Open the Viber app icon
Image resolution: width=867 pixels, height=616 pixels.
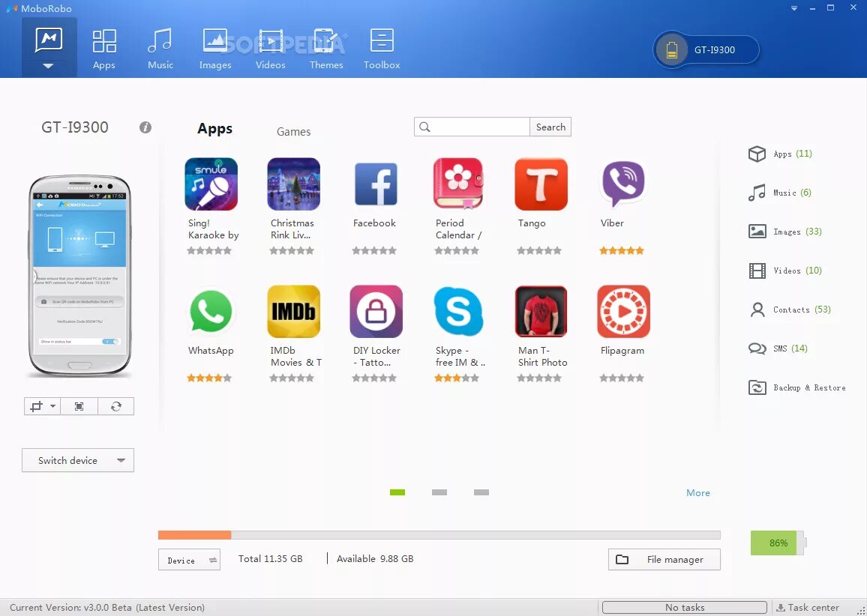click(x=623, y=184)
